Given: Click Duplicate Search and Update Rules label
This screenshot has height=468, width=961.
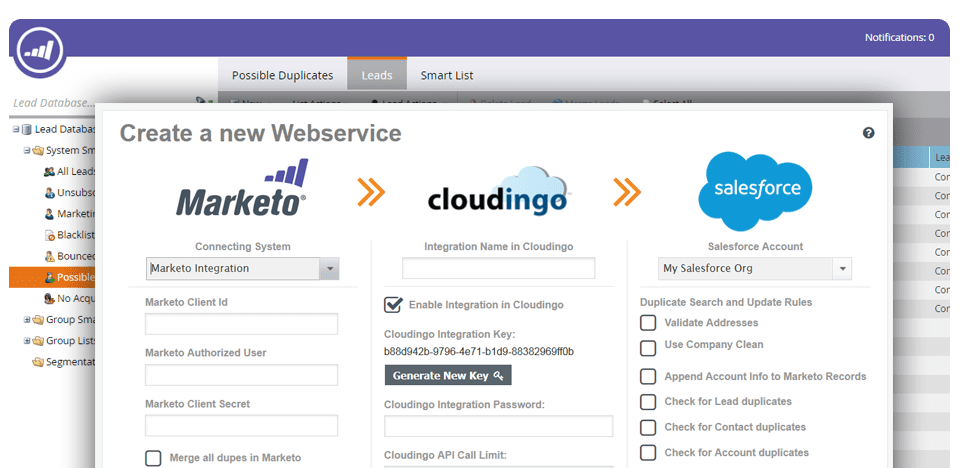Looking at the screenshot, I should pyautogui.click(x=726, y=302).
